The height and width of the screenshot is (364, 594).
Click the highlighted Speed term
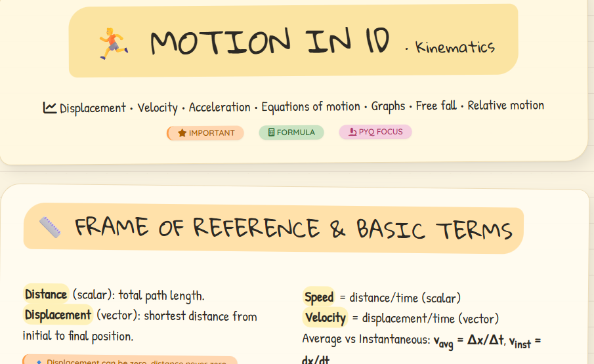(319, 297)
